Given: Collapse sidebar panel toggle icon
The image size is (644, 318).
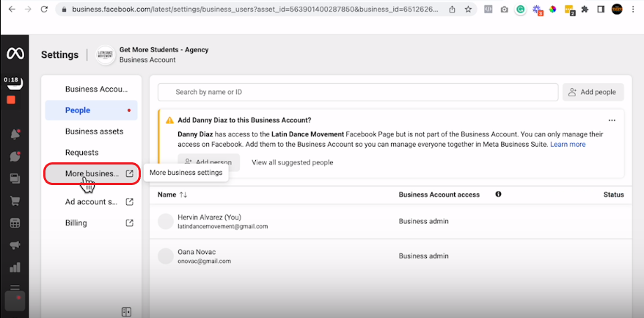Looking at the screenshot, I should pos(126,311).
